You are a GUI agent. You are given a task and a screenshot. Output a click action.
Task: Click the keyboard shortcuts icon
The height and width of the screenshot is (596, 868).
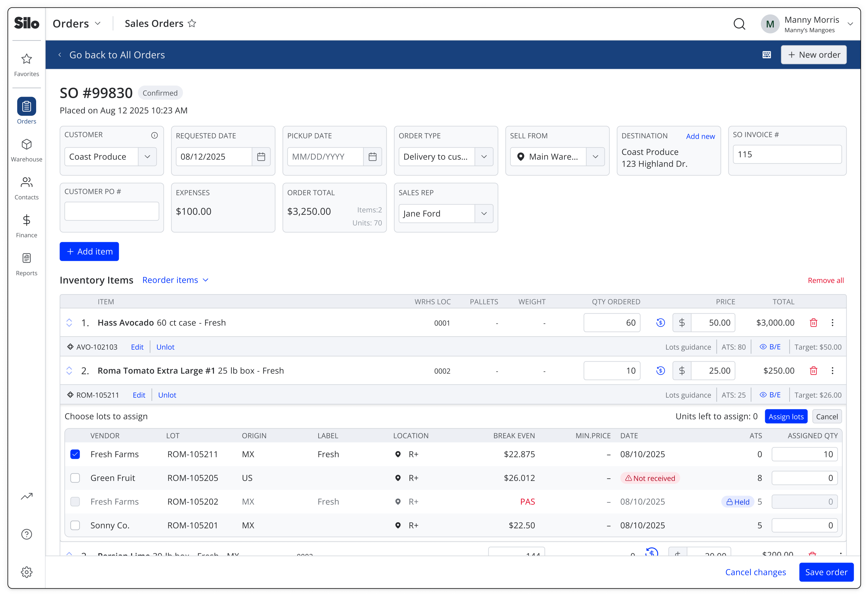[766, 55]
